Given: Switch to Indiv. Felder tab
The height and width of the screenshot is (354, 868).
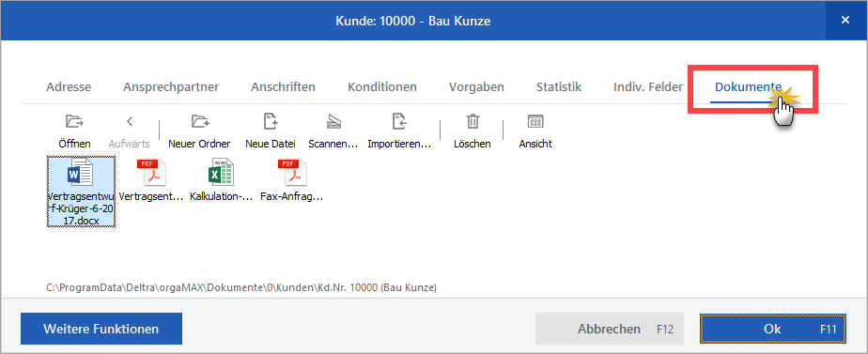Looking at the screenshot, I should (648, 86).
